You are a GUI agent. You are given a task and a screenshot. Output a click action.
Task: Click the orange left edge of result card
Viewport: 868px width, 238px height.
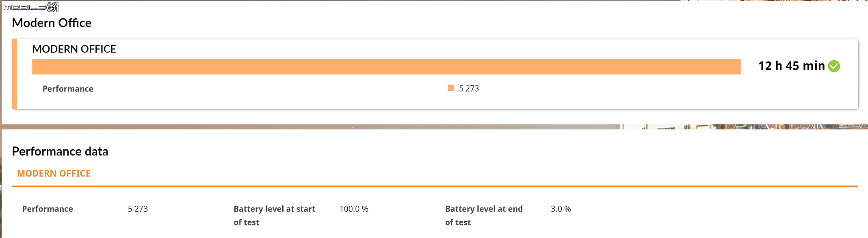point(14,74)
